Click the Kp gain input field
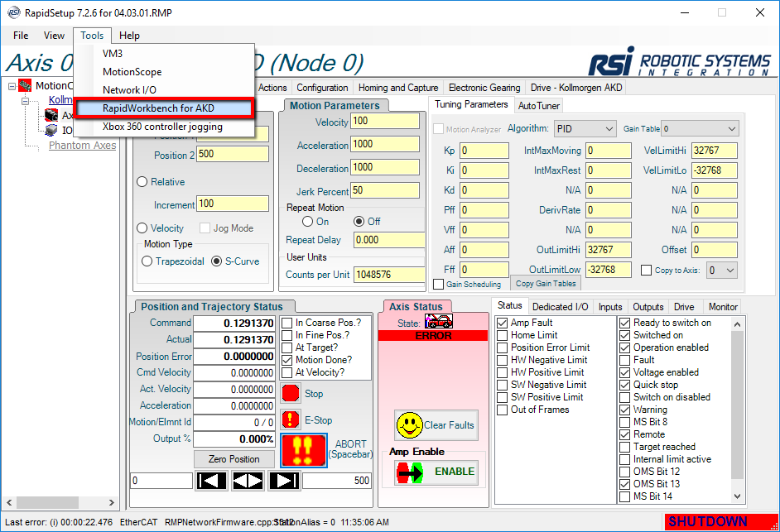This screenshot has width=780, height=532. [x=484, y=151]
